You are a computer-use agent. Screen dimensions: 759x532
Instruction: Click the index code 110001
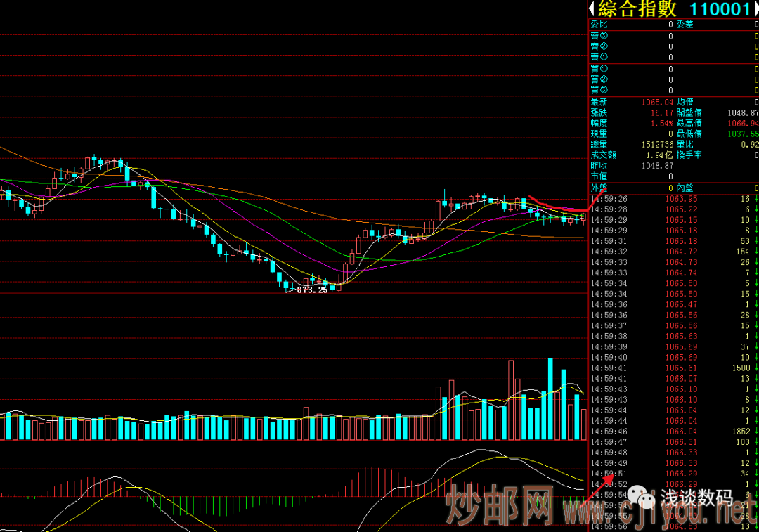720,9
